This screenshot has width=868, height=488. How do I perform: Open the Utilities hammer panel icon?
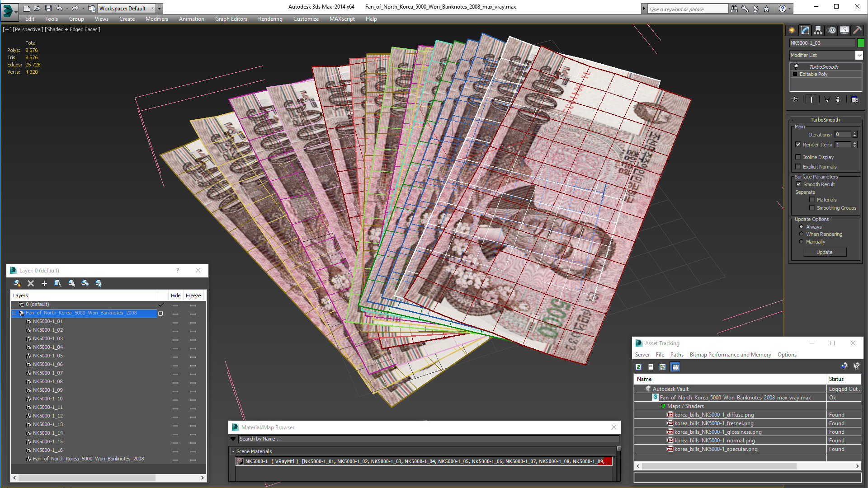(x=857, y=30)
